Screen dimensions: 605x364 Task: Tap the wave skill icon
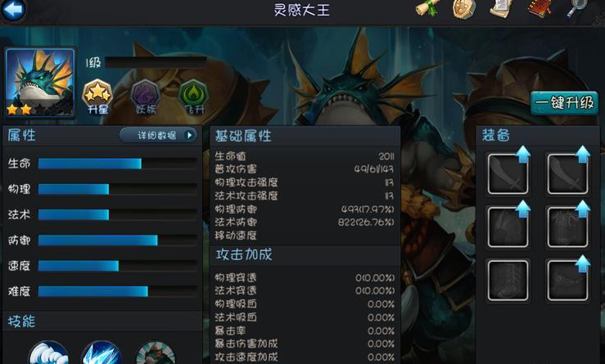(x=48, y=353)
